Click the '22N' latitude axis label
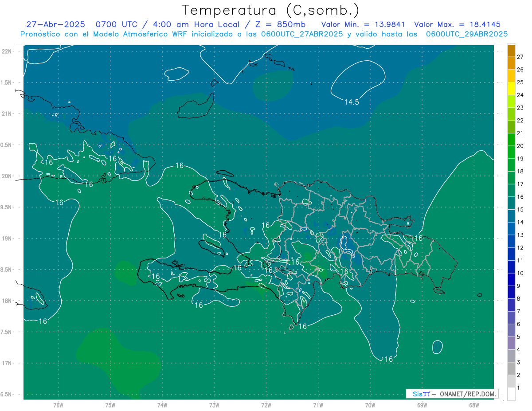 (x=7, y=51)
